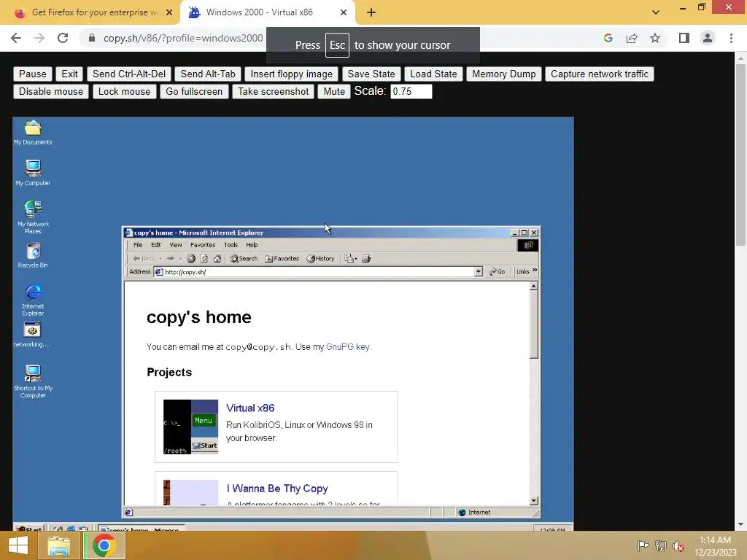This screenshot has height=560, width=747.
Task: Click the Memory Dump button
Action: 504,74
